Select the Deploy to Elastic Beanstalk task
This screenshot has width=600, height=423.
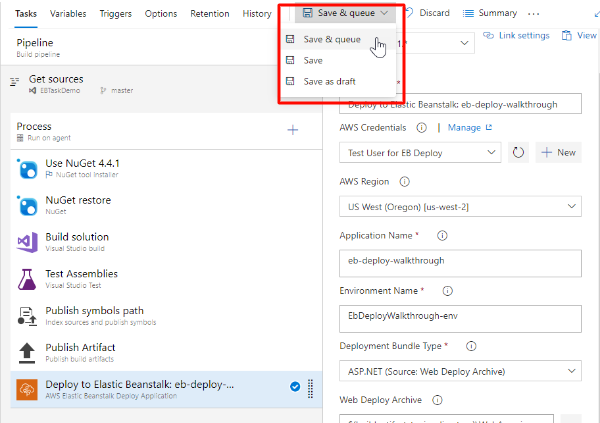click(166, 389)
